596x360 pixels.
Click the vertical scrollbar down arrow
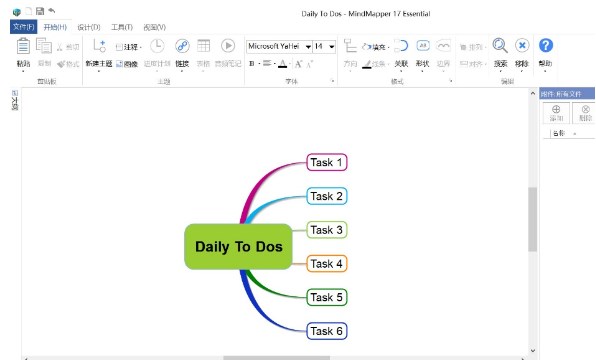click(533, 350)
